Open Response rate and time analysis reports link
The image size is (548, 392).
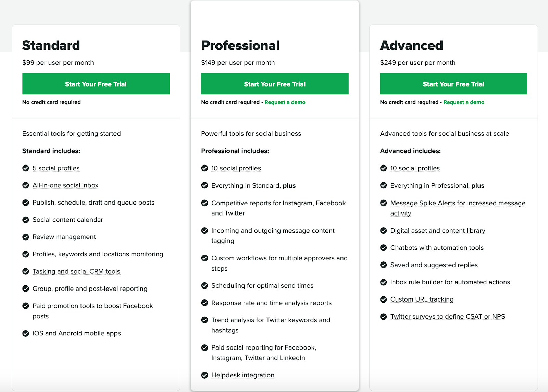tap(271, 303)
